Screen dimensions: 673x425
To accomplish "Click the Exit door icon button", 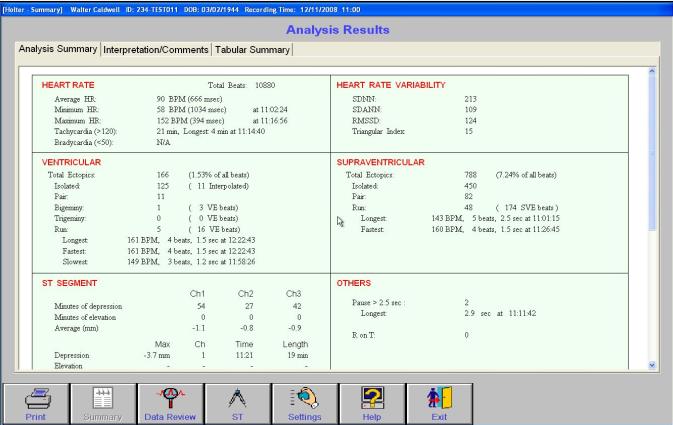I will (x=439, y=404).
